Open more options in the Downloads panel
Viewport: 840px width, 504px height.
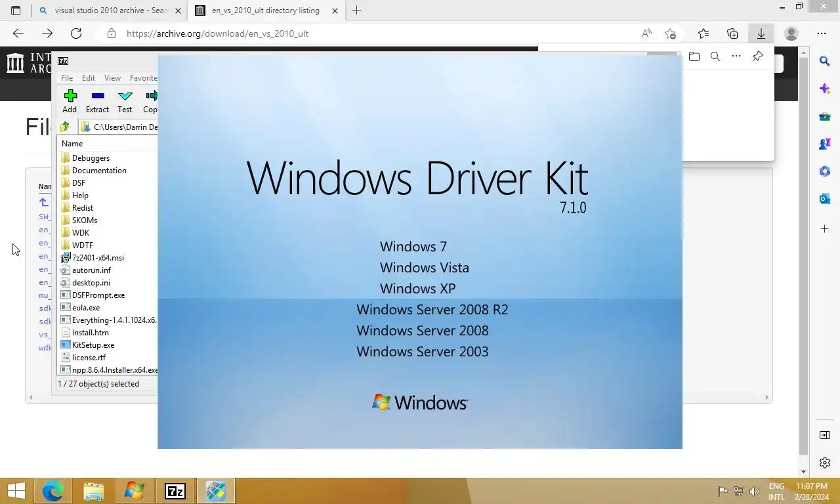click(x=736, y=56)
